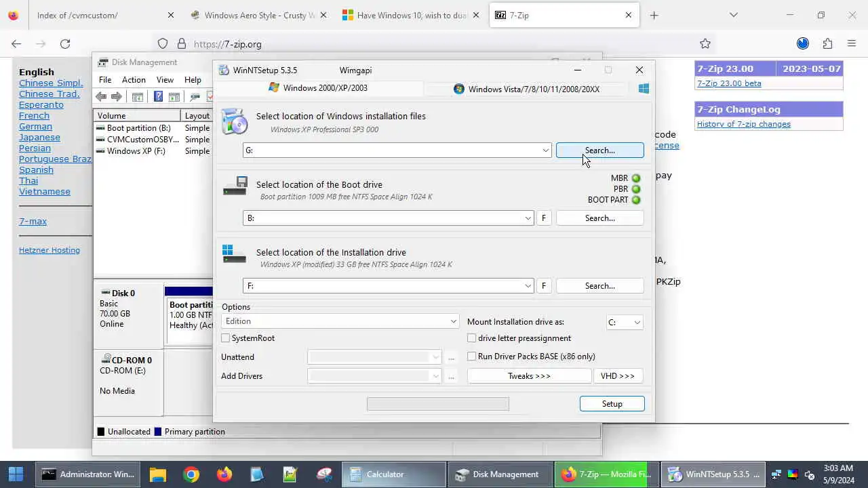868x488 pixels.
Task: Open the 7-Zip 23.00 beta link
Action: [729, 83]
